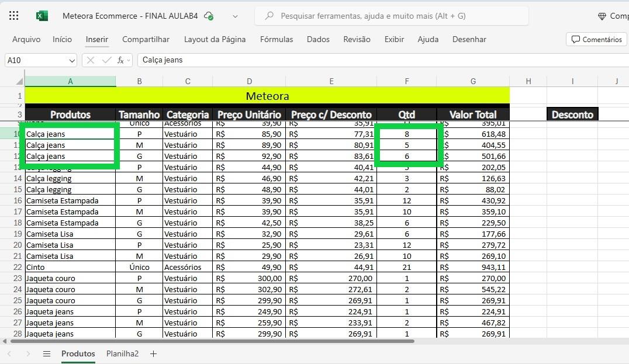Click the Qtd cell with value 8

coord(407,134)
